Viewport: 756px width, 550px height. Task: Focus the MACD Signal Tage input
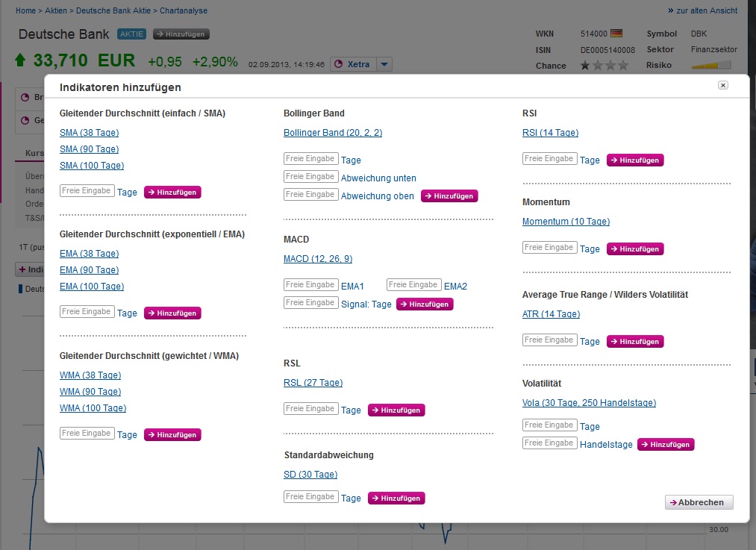[x=311, y=303]
